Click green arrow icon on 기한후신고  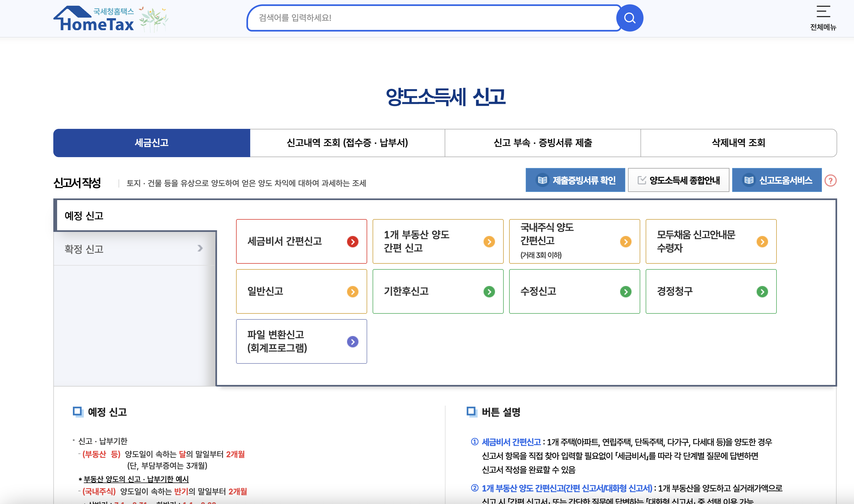(x=489, y=291)
